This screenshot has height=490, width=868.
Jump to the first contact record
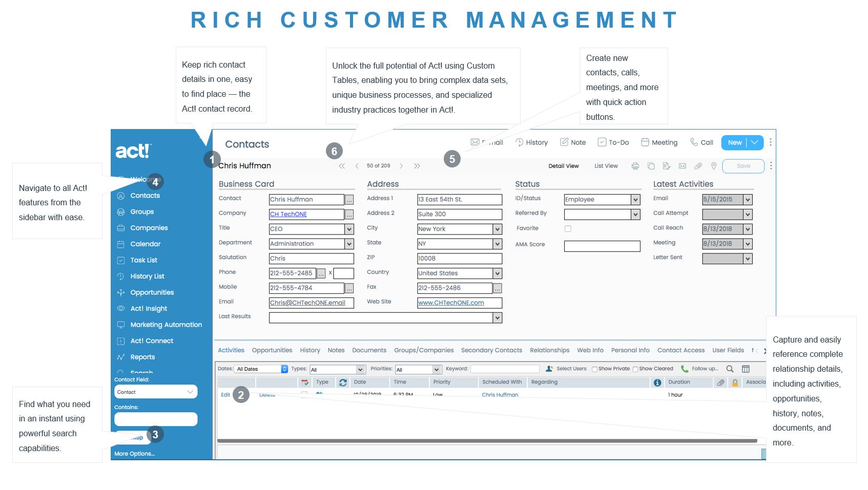tap(342, 166)
